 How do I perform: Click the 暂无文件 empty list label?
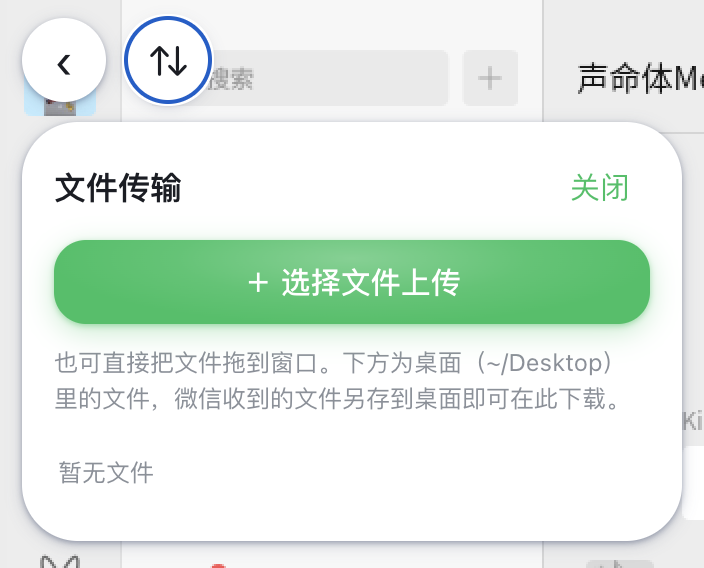pyautogui.click(x=106, y=472)
